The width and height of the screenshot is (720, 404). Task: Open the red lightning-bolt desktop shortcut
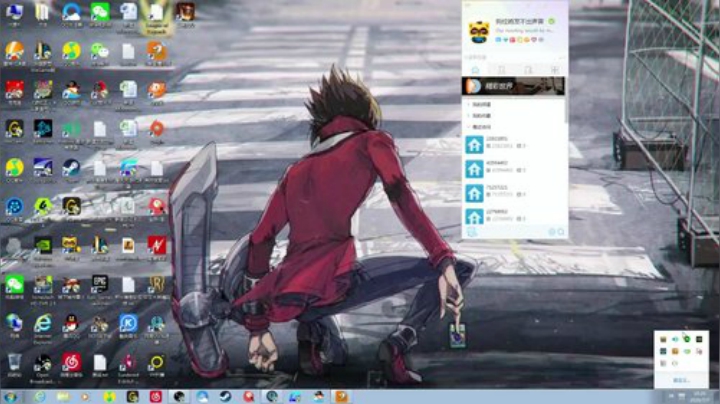point(157,248)
